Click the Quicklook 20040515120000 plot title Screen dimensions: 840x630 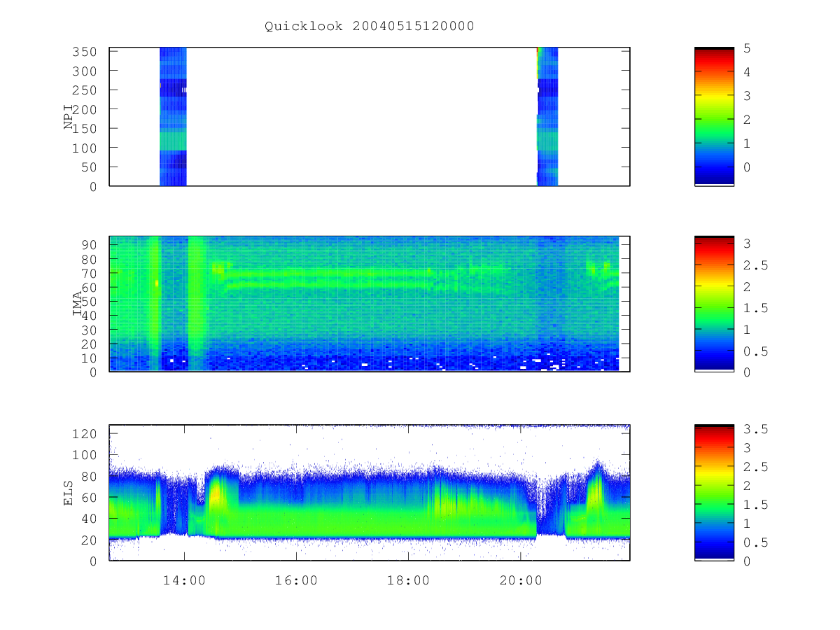pyautogui.click(x=369, y=27)
